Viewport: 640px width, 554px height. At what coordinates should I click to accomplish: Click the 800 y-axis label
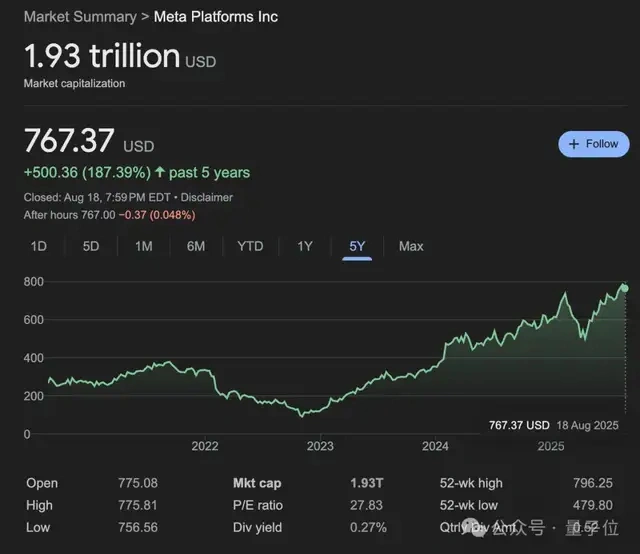click(x=33, y=282)
